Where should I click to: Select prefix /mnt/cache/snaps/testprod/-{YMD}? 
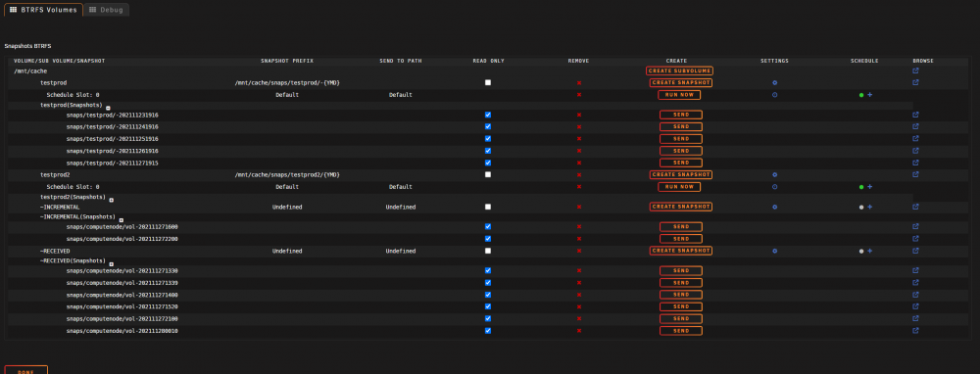[x=287, y=82]
